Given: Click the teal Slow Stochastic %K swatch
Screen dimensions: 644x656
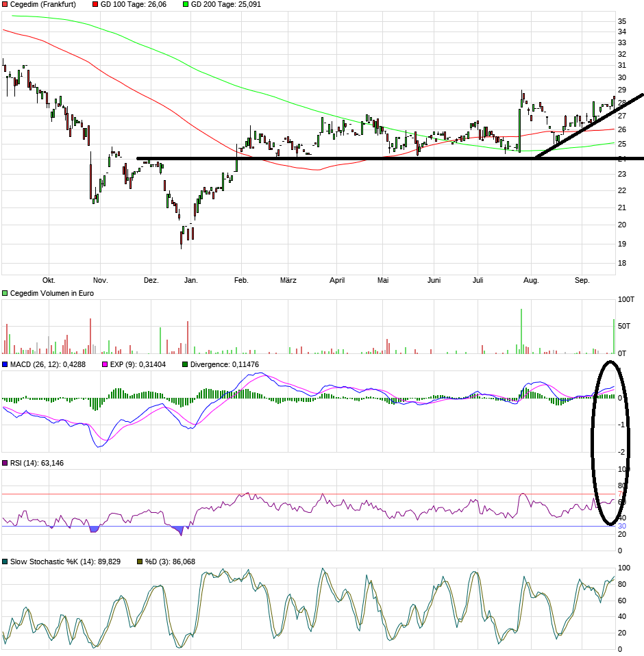Looking at the screenshot, I should tap(5, 562).
